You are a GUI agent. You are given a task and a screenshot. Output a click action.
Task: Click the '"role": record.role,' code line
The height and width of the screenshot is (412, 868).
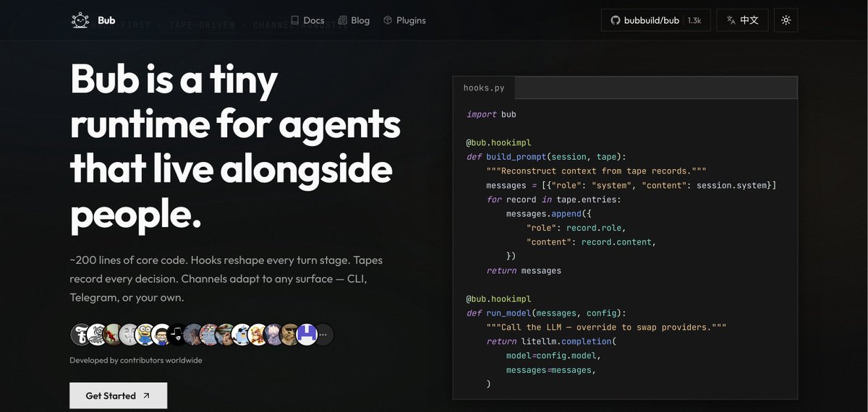(576, 228)
